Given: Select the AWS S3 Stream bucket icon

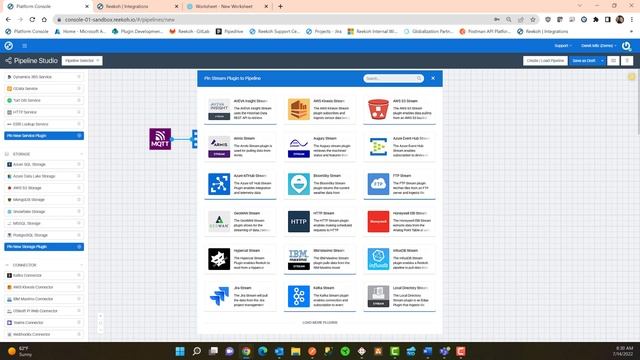Looking at the screenshot, I should click(378, 109).
